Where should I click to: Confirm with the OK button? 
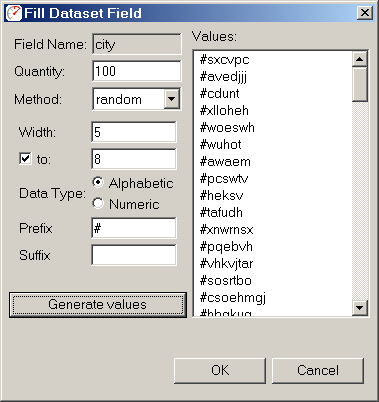[220, 370]
